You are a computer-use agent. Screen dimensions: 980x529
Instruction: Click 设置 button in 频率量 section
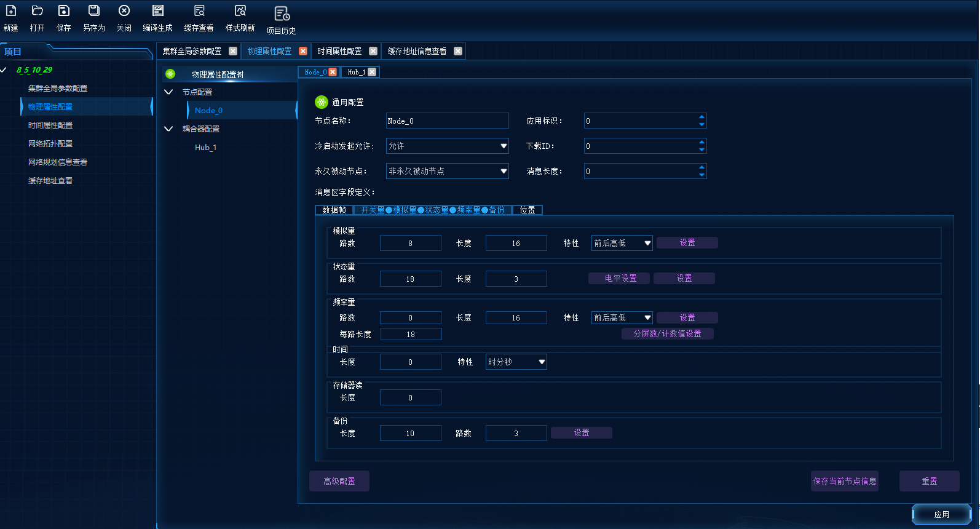(687, 317)
